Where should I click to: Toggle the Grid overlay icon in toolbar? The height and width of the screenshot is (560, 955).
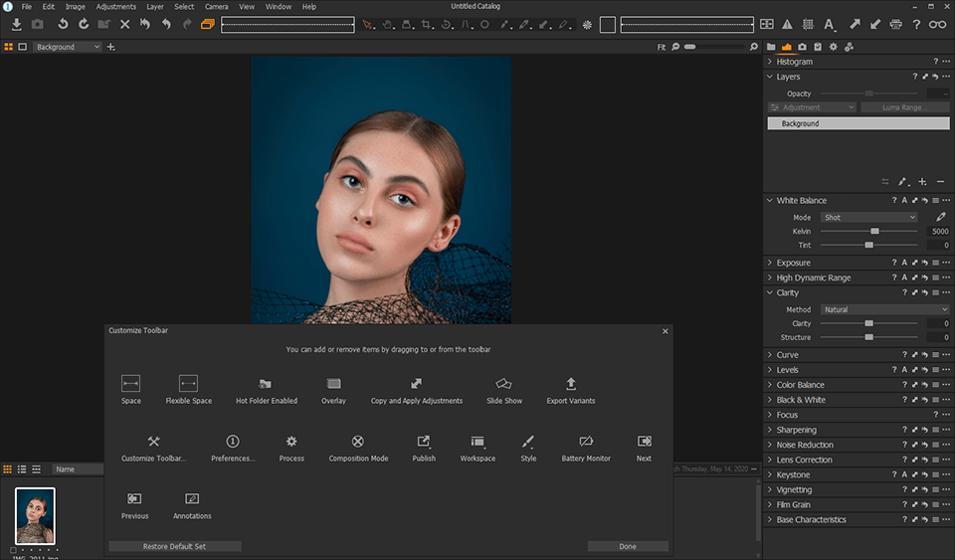[808, 24]
